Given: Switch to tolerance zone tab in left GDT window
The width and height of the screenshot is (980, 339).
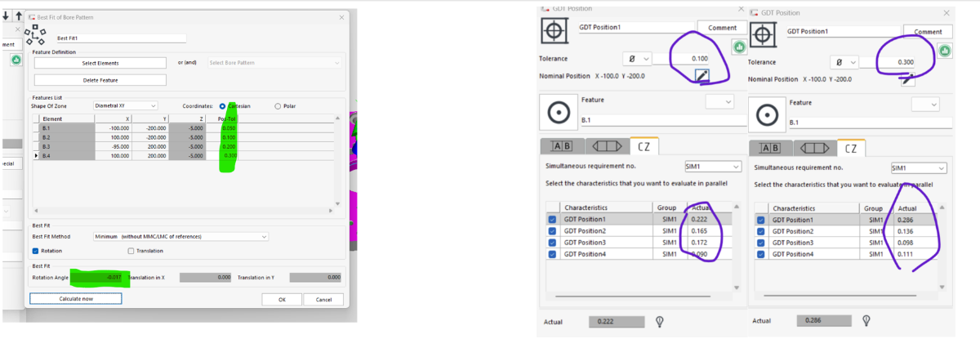Looking at the screenshot, I should 606,146.
